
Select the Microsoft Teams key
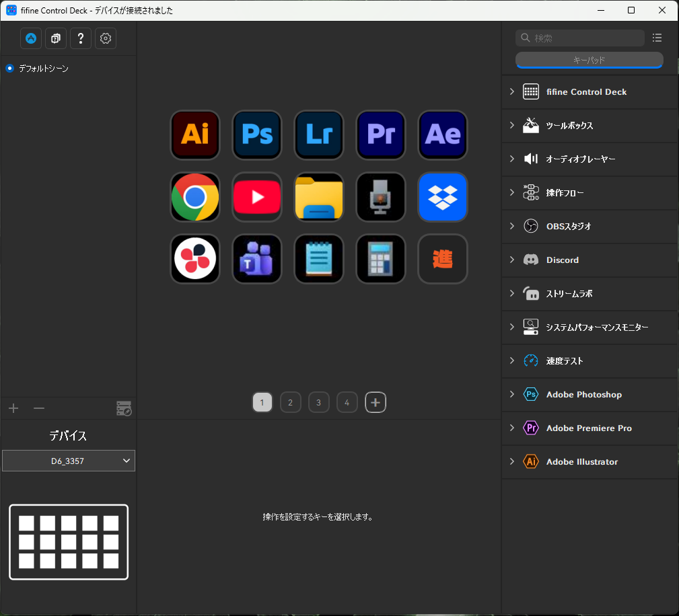click(x=257, y=259)
